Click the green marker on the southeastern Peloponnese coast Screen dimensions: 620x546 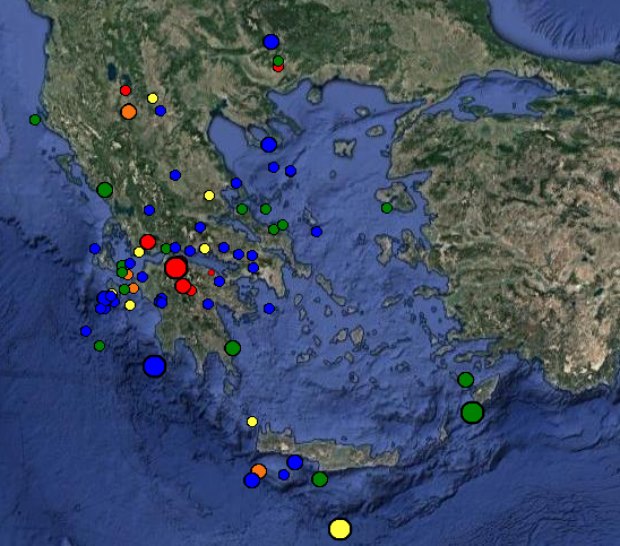(232, 348)
